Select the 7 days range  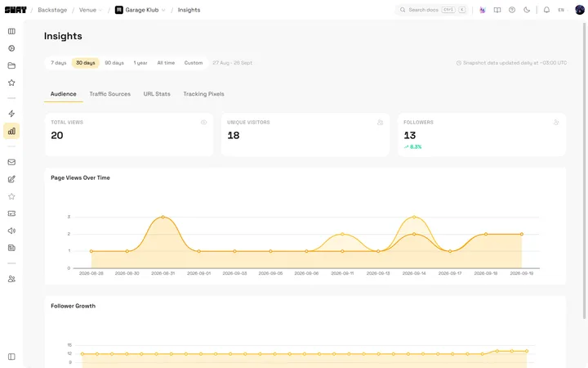click(59, 63)
